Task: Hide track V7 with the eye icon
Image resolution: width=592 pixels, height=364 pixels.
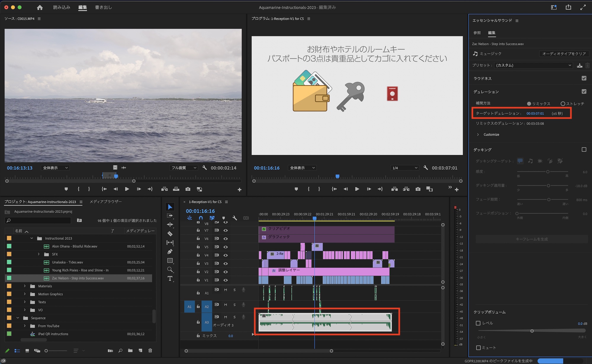Action: click(x=226, y=230)
